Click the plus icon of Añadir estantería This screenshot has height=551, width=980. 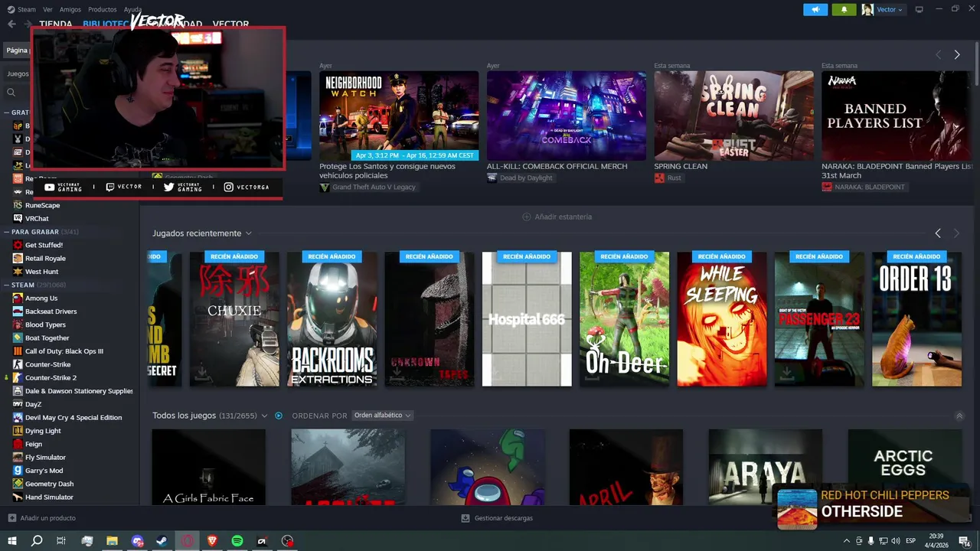click(x=527, y=217)
